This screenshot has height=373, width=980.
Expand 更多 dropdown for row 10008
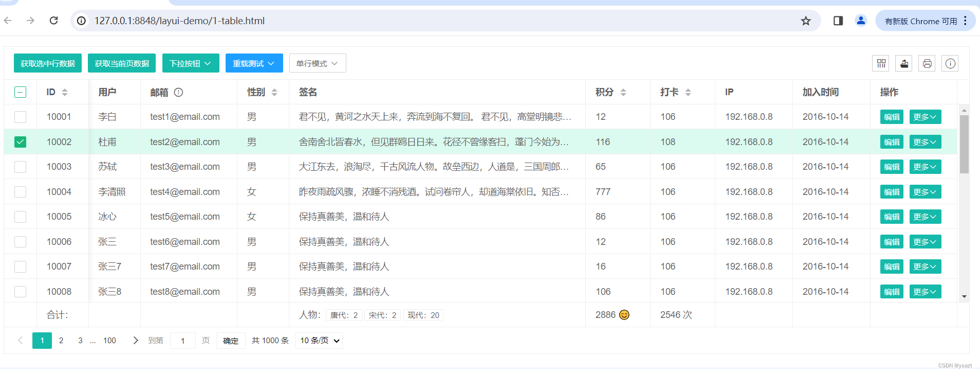click(925, 292)
